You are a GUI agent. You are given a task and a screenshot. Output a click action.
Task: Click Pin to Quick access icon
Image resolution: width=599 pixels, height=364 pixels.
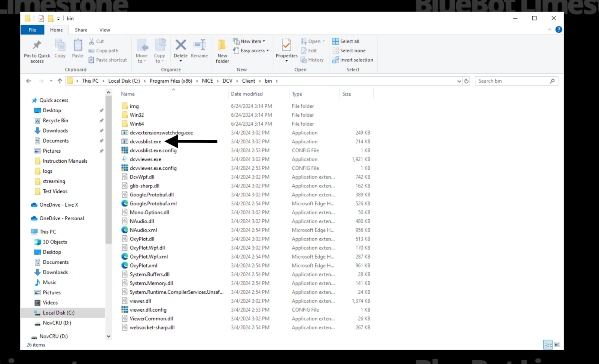[x=37, y=45]
